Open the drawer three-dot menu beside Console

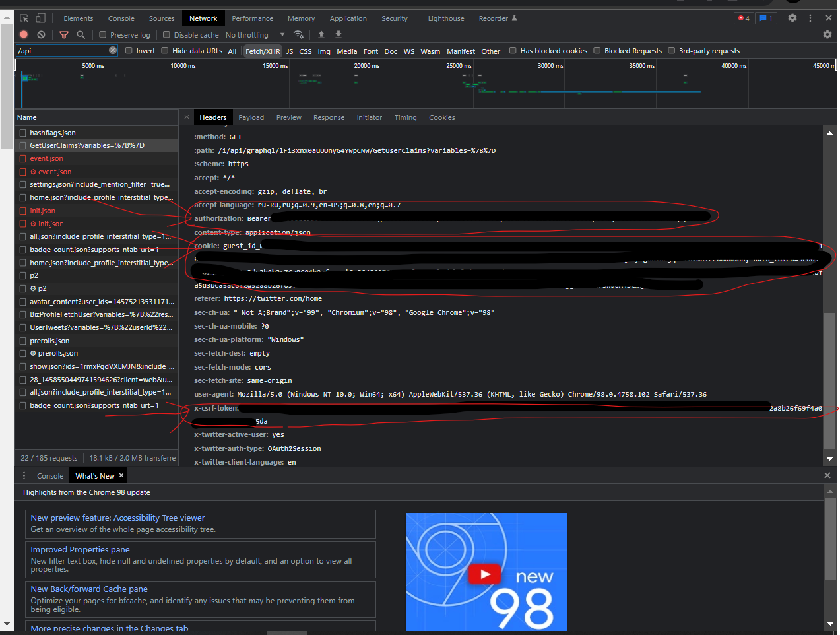click(24, 475)
